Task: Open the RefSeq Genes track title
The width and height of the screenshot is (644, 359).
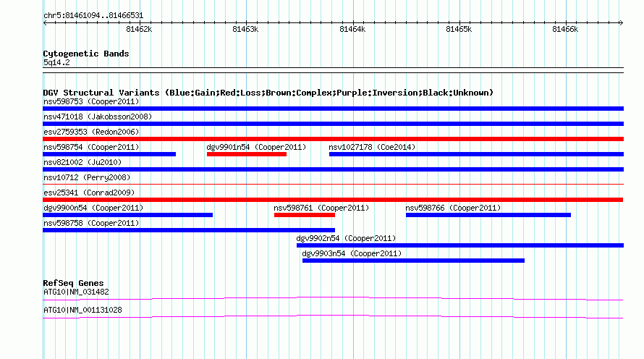Action: [73, 283]
